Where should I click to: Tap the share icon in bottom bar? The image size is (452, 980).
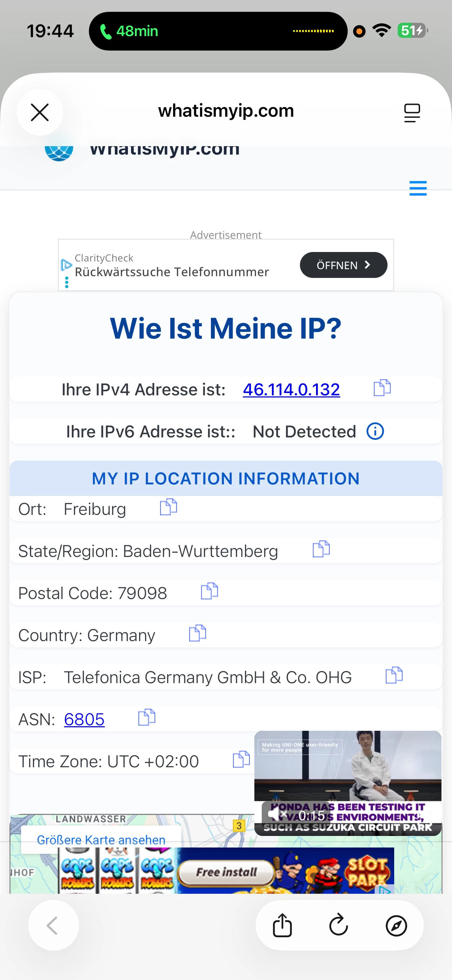click(282, 925)
